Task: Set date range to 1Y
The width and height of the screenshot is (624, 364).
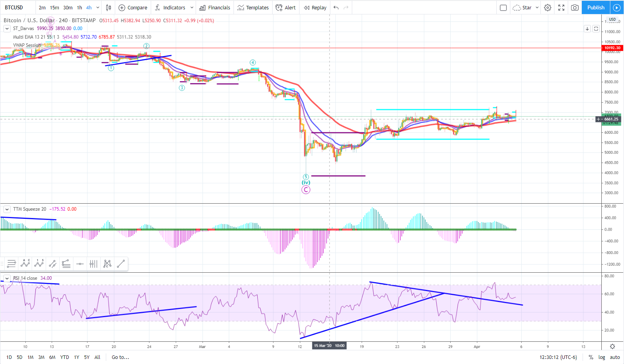Action: click(77, 357)
